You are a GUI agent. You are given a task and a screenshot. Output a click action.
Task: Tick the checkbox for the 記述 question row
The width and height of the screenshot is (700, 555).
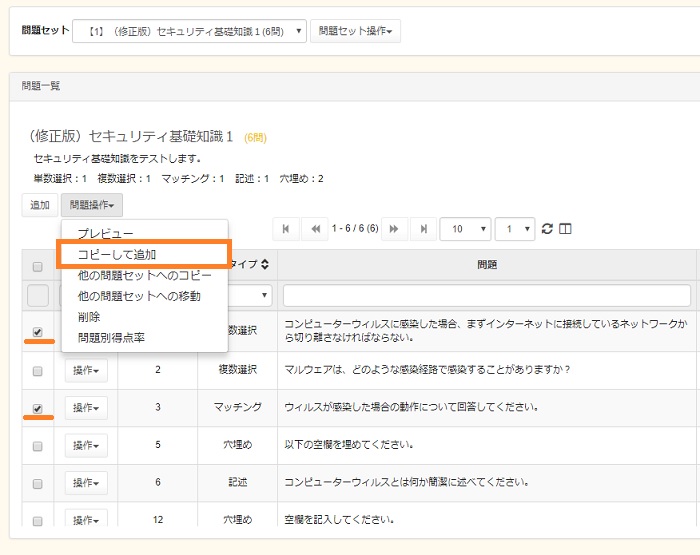click(38, 484)
